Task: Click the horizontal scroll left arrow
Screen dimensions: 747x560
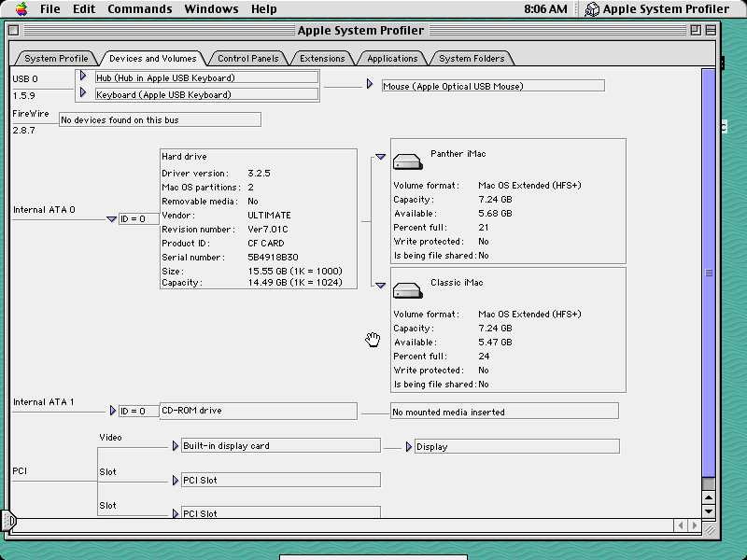Action: [x=681, y=525]
